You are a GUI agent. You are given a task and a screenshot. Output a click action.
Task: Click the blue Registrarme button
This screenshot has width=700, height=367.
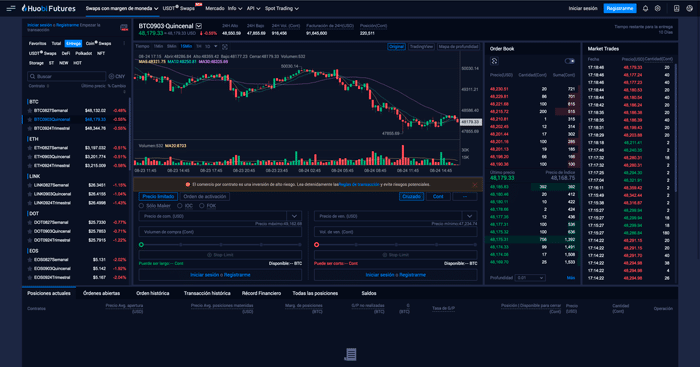point(620,8)
